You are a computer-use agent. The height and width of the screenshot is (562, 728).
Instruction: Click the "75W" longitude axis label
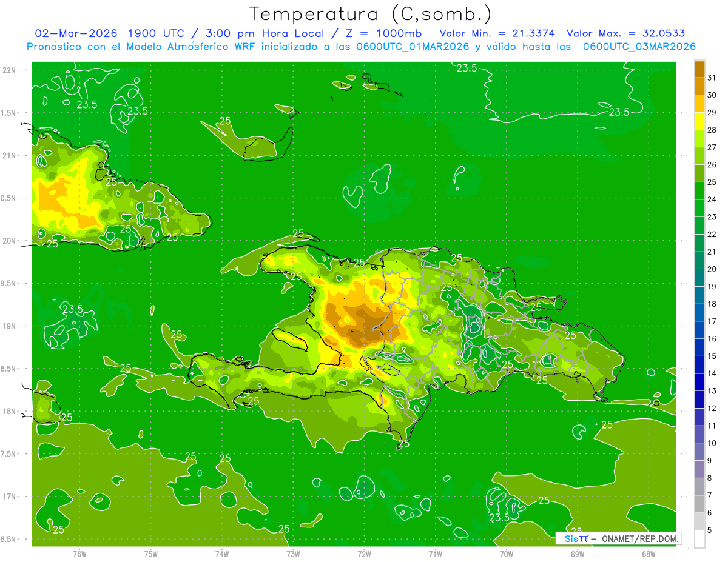click(x=150, y=554)
